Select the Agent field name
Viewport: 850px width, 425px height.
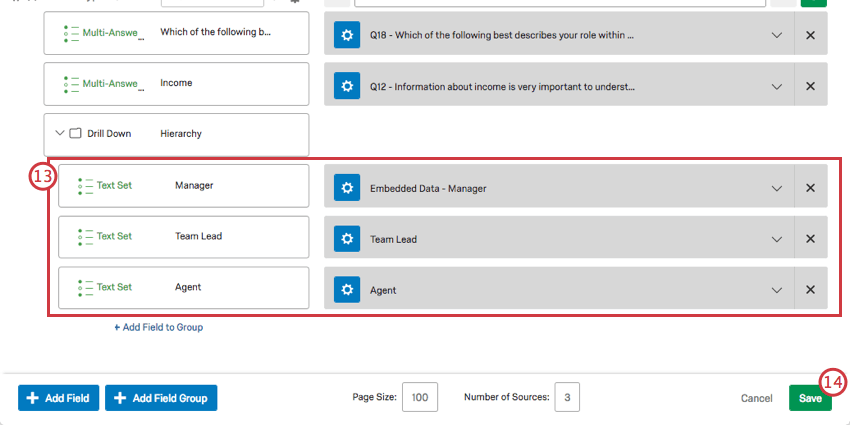188,287
